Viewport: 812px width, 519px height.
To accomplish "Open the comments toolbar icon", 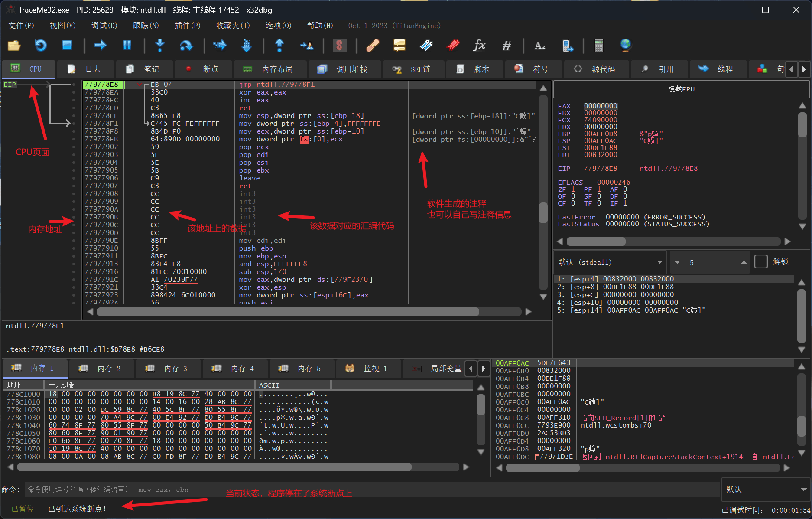I will (x=399, y=45).
